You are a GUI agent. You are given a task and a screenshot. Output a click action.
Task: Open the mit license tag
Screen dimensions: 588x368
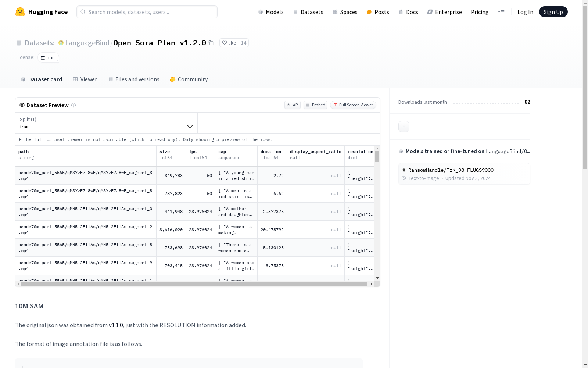tap(48, 57)
